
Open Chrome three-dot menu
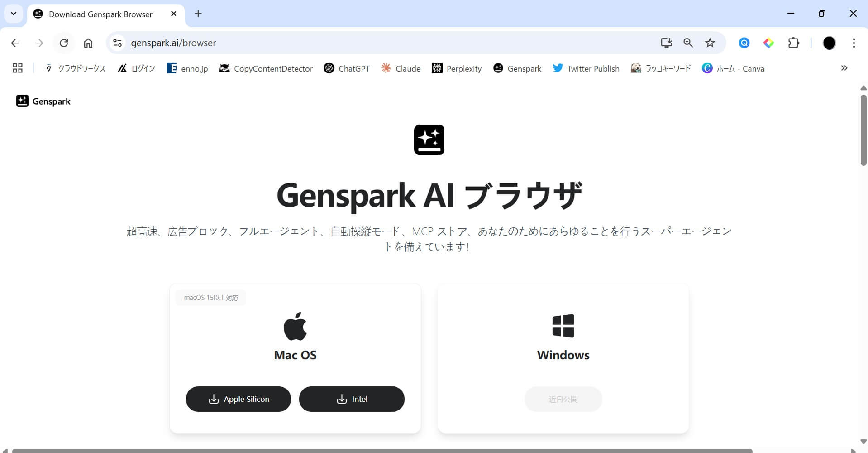854,43
